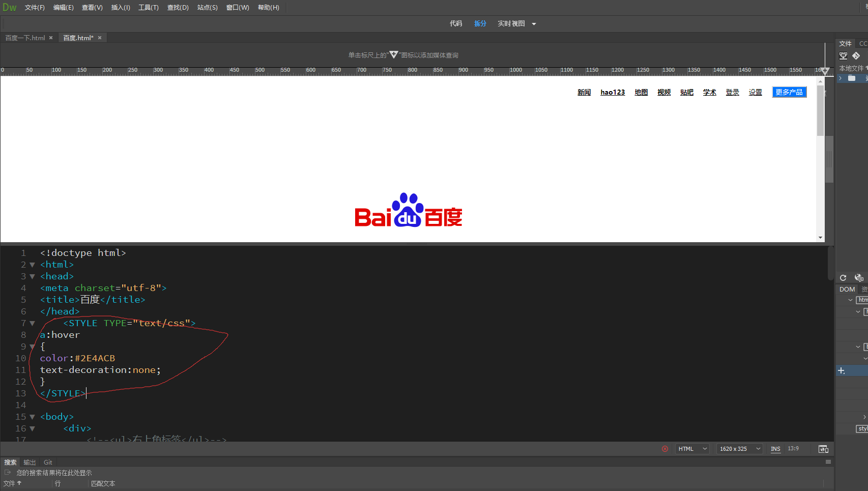Collapse the body tag on line 15
The height and width of the screenshot is (491, 868).
33,417
